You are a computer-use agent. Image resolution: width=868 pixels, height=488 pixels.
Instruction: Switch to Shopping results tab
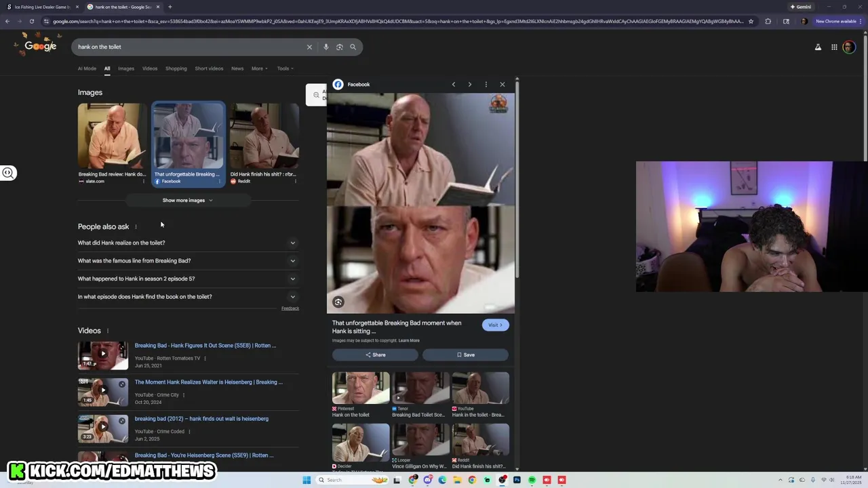[176, 68]
